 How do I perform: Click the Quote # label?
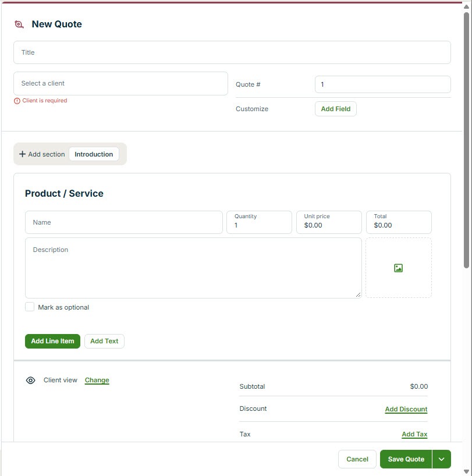(248, 84)
